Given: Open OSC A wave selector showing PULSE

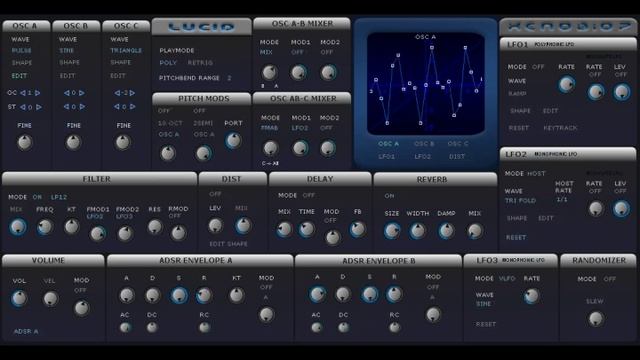Looking at the screenshot, I should (x=21, y=51).
